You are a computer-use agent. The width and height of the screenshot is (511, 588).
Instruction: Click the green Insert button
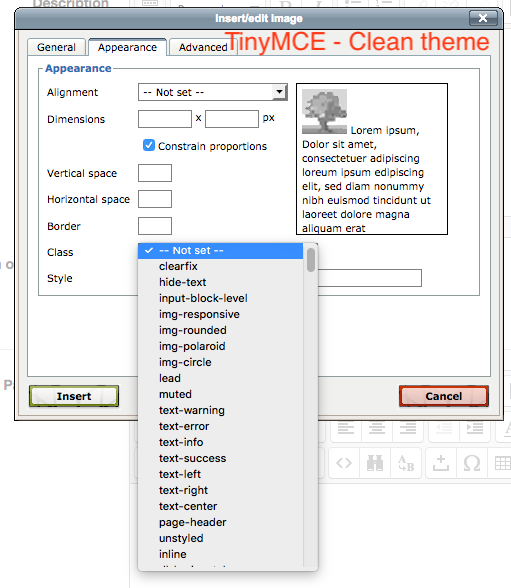coord(74,396)
